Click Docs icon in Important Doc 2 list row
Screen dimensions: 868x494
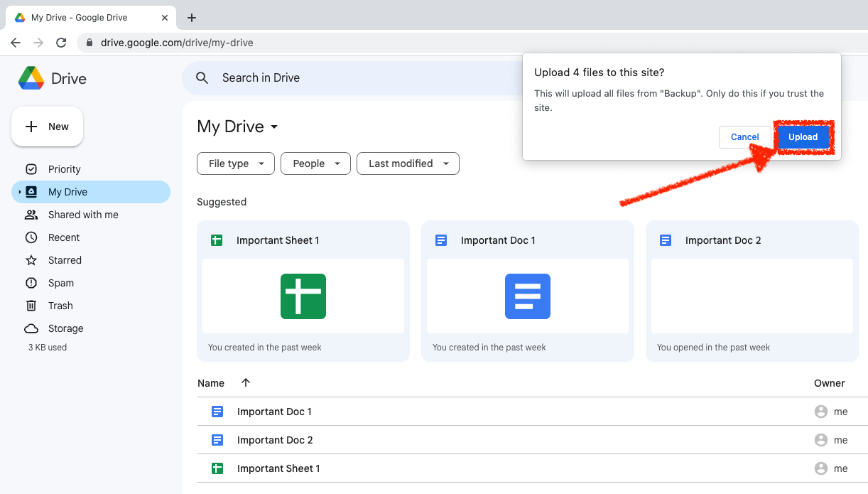coord(217,440)
